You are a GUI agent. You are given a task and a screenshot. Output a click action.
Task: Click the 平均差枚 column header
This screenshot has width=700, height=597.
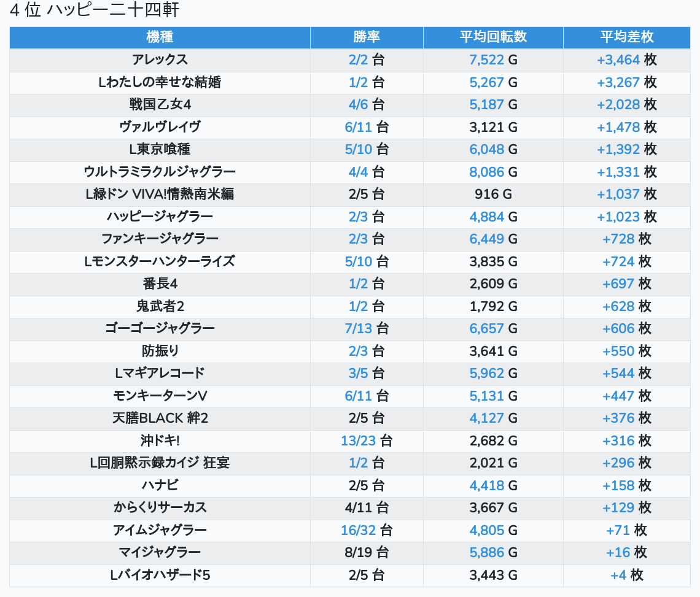tap(627, 37)
